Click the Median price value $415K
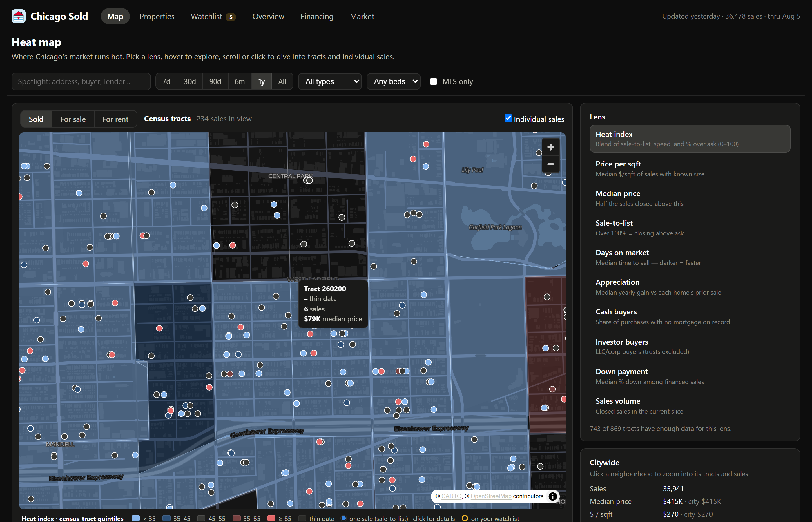The image size is (812, 522). click(673, 501)
